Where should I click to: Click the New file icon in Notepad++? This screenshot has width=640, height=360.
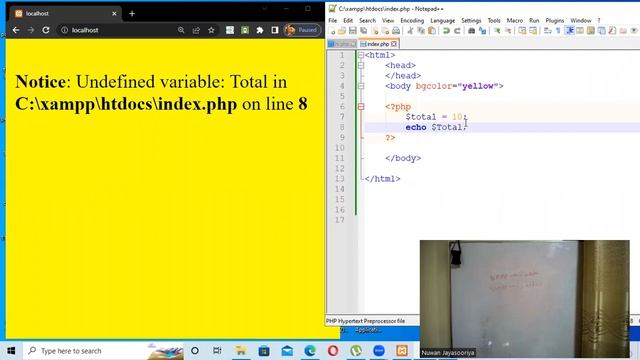pyautogui.click(x=332, y=31)
